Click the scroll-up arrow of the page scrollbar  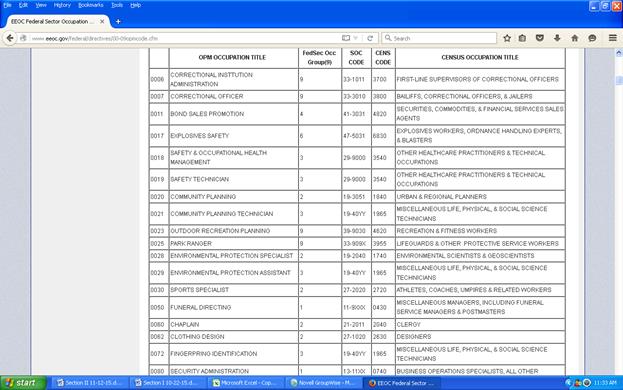pos(619,53)
